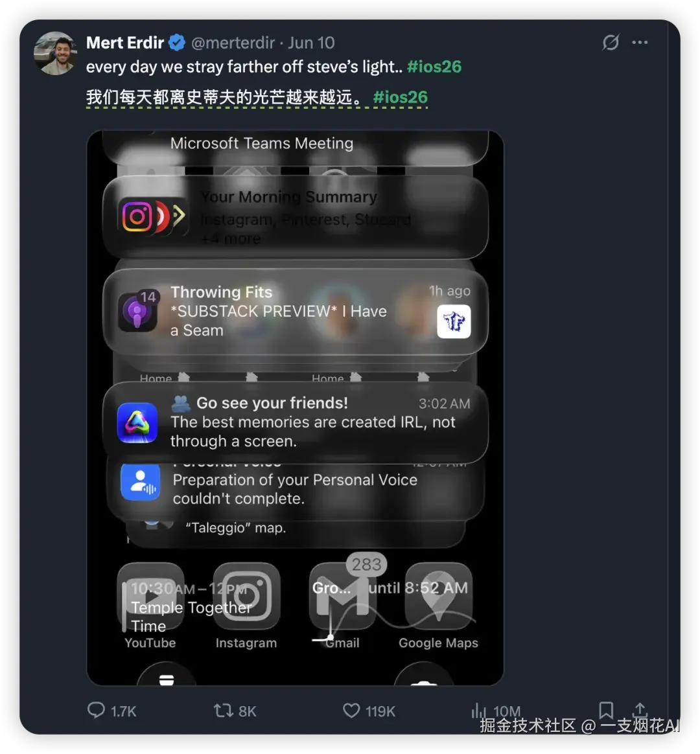Open @merterdir's profile handle
This screenshot has height=754, width=700.
click(235, 42)
